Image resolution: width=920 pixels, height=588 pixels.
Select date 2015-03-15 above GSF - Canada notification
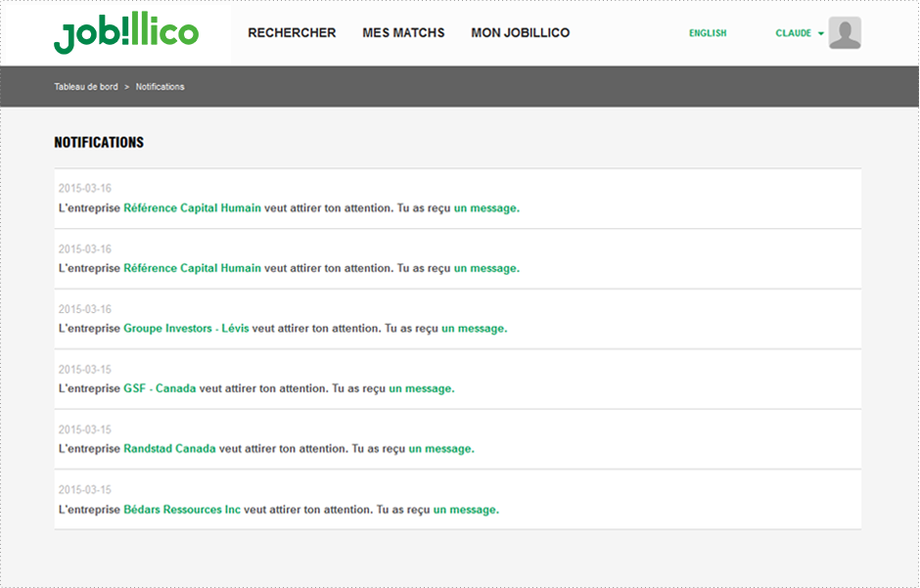[84, 369]
